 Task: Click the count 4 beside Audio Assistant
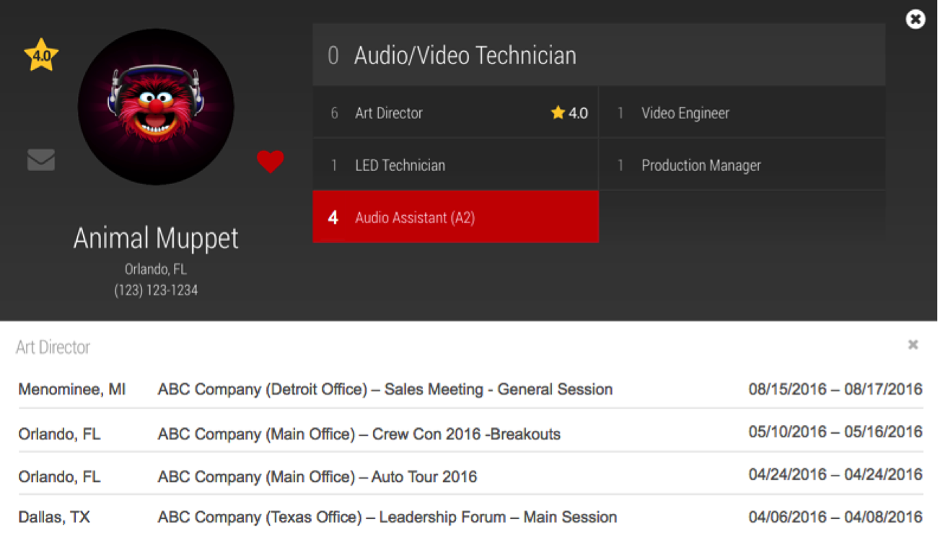pyautogui.click(x=333, y=217)
